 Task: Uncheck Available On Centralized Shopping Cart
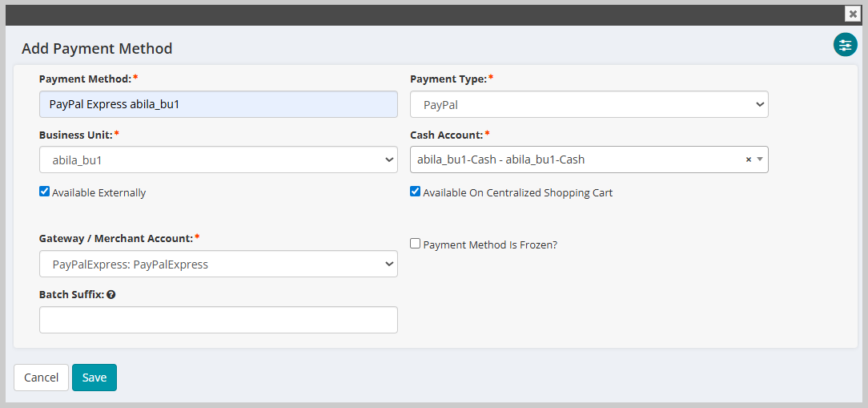pyautogui.click(x=415, y=192)
